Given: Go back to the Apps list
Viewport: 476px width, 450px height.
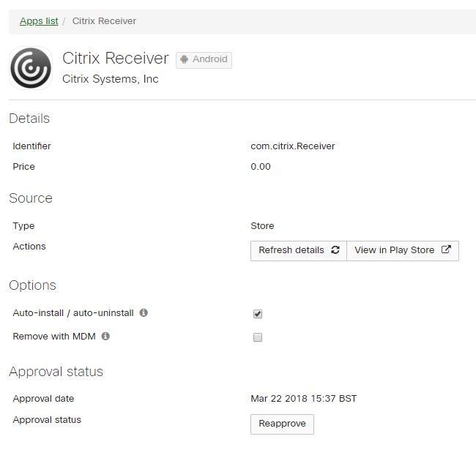Looking at the screenshot, I should click(39, 21).
